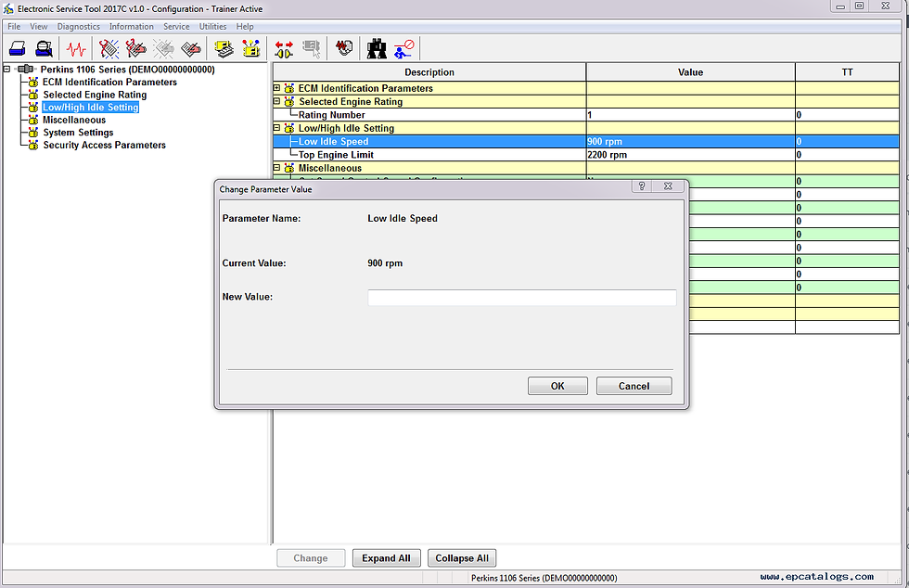The width and height of the screenshot is (909, 588).
Task: Click the disabled Change button
Action: (x=311, y=558)
